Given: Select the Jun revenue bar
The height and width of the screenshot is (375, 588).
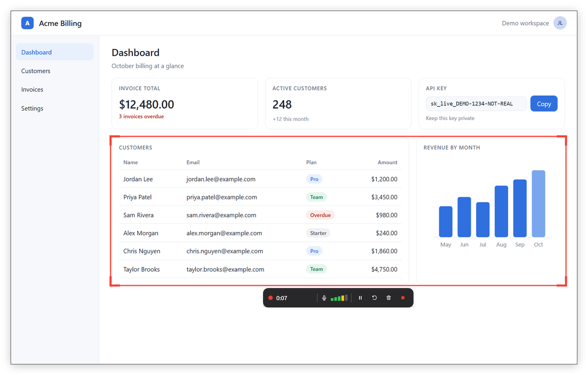Looking at the screenshot, I should [x=465, y=217].
